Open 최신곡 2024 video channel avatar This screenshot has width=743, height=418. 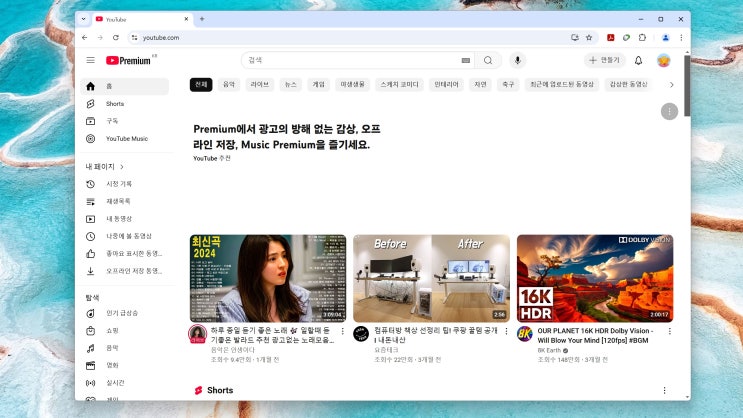[x=198, y=334]
